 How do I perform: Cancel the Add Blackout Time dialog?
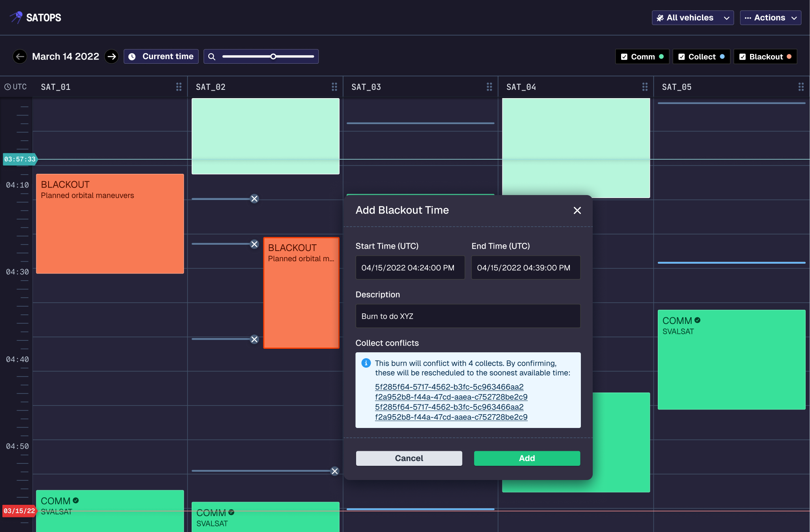pos(409,458)
